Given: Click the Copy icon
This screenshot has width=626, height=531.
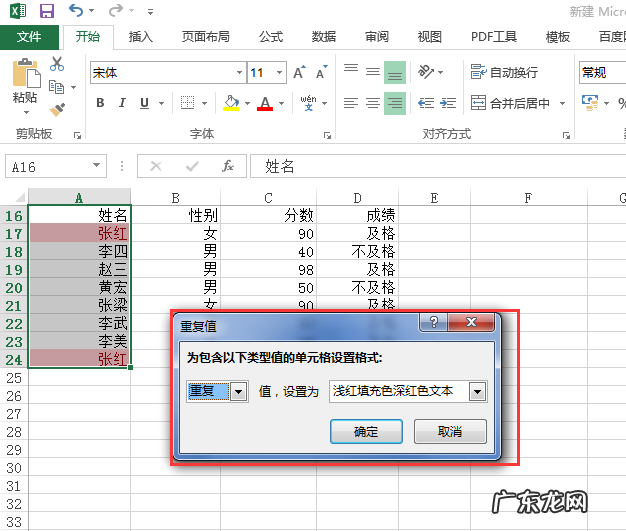Looking at the screenshot, I should coord(56,87).
